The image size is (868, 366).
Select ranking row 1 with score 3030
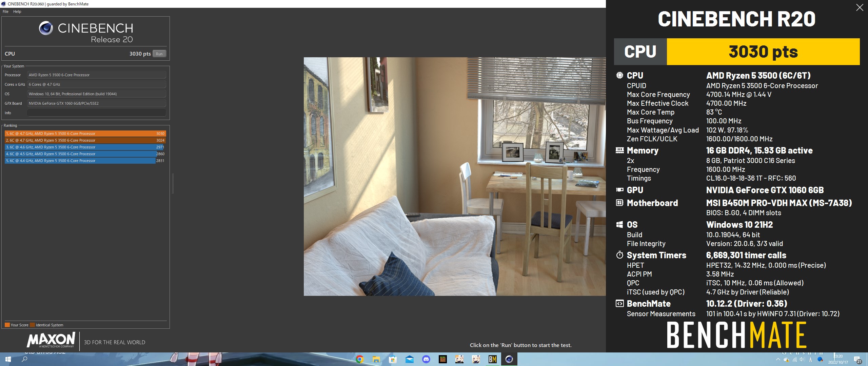(85, 134)
